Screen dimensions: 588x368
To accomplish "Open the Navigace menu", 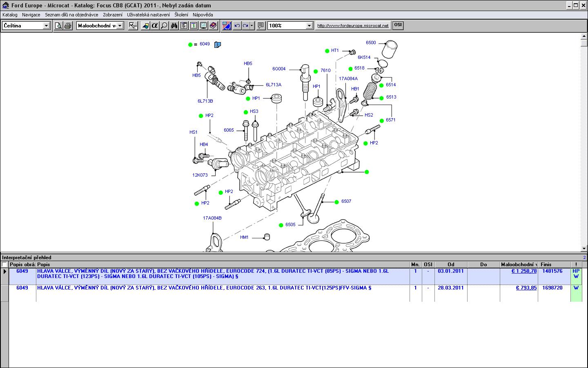I will (31, 15).
